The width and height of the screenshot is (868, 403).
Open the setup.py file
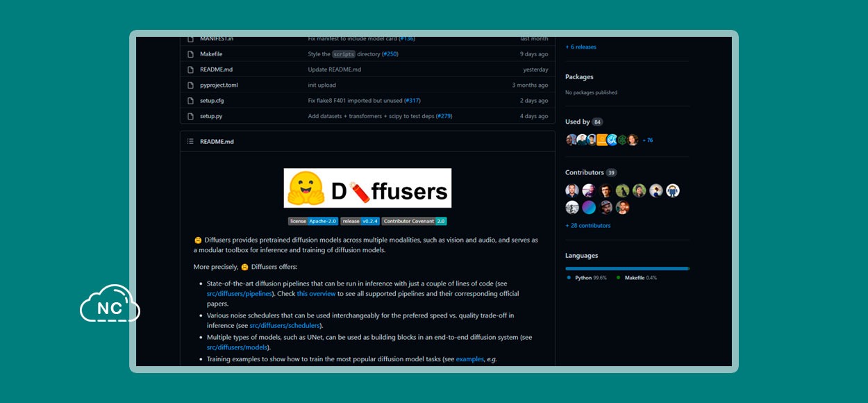[x=211, y=116]
